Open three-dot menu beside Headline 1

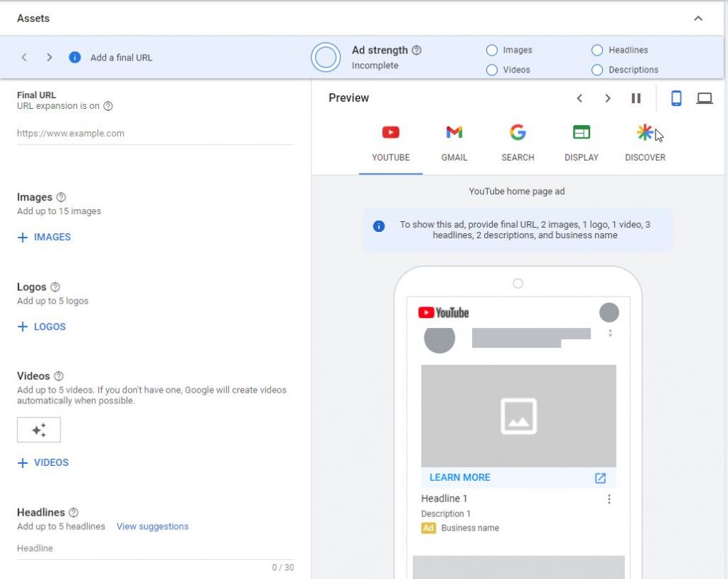click(x=609, y=499)
